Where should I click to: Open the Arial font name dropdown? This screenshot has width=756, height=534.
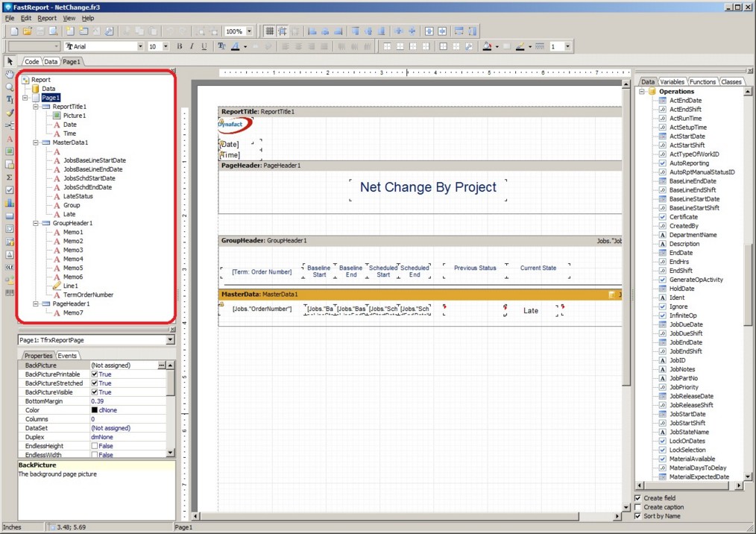[x=140, y=46]
